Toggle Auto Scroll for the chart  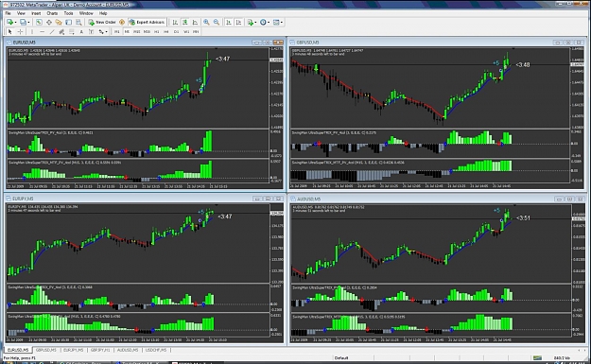[x=229, y=23]
